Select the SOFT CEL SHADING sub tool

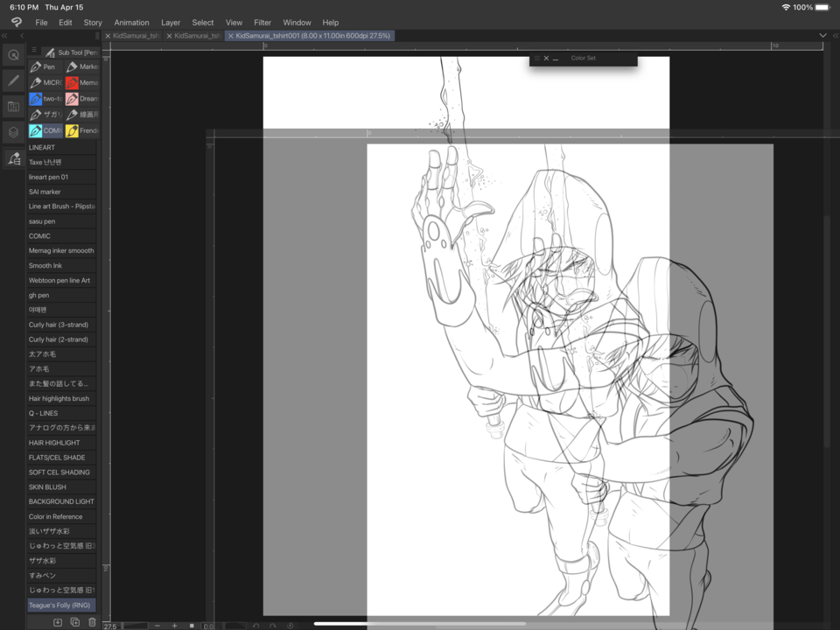pyautogui.click(x=61, y=472)
